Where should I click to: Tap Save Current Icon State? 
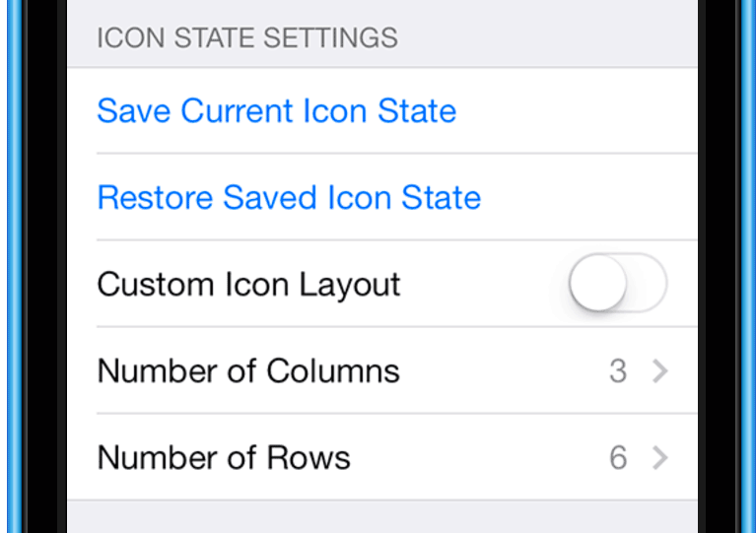(276, 110)
